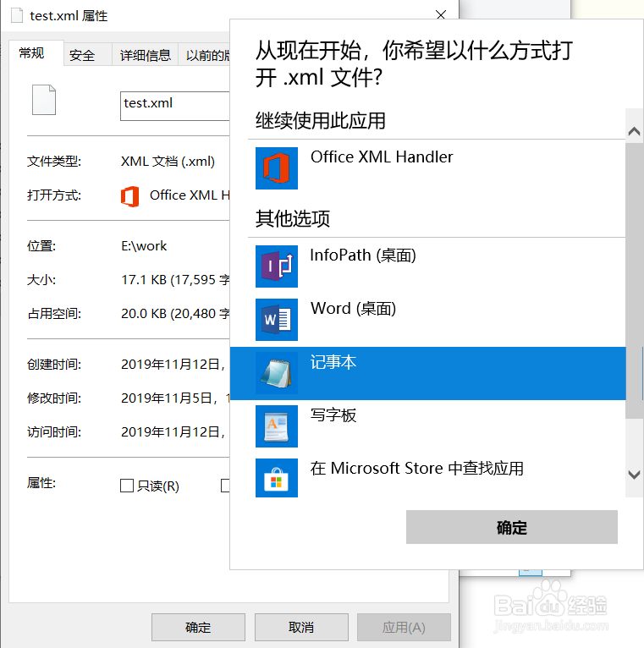Click the 访问时间 date value

click(173, 432)
